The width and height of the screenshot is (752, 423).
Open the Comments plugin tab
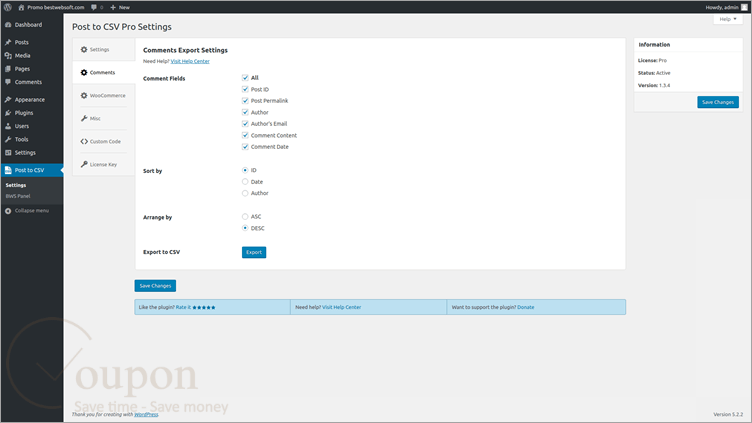104,72
